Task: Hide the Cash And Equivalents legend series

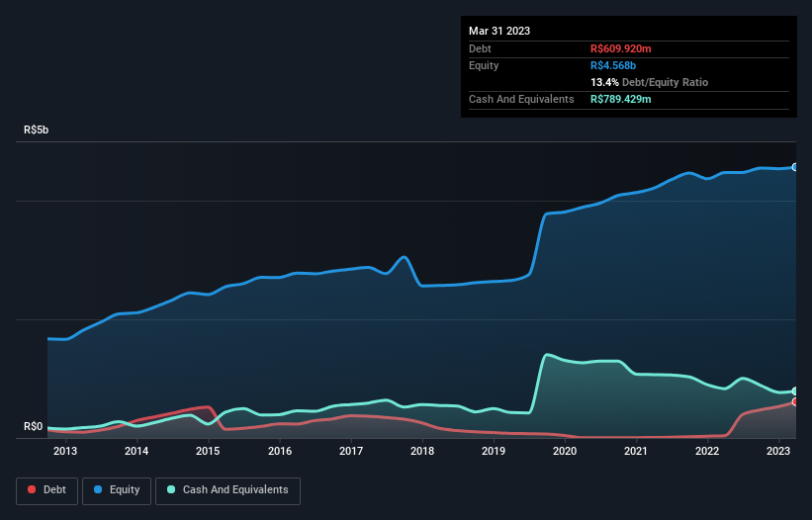Action: (x=227, y=490)
